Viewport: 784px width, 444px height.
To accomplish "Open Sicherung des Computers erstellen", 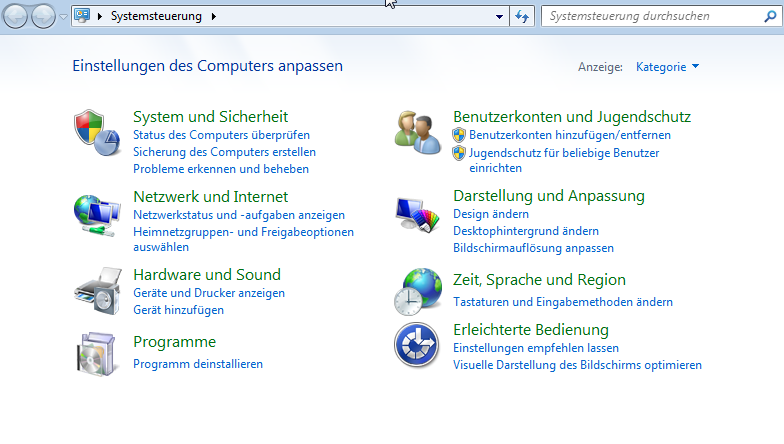I will pyautogui.click(x=224, y=152).
